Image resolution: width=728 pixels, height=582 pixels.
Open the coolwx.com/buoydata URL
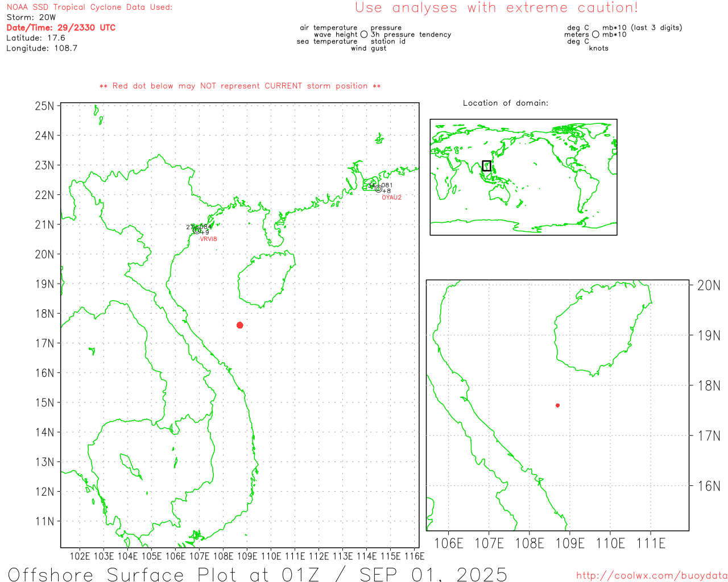coord(652,575)
